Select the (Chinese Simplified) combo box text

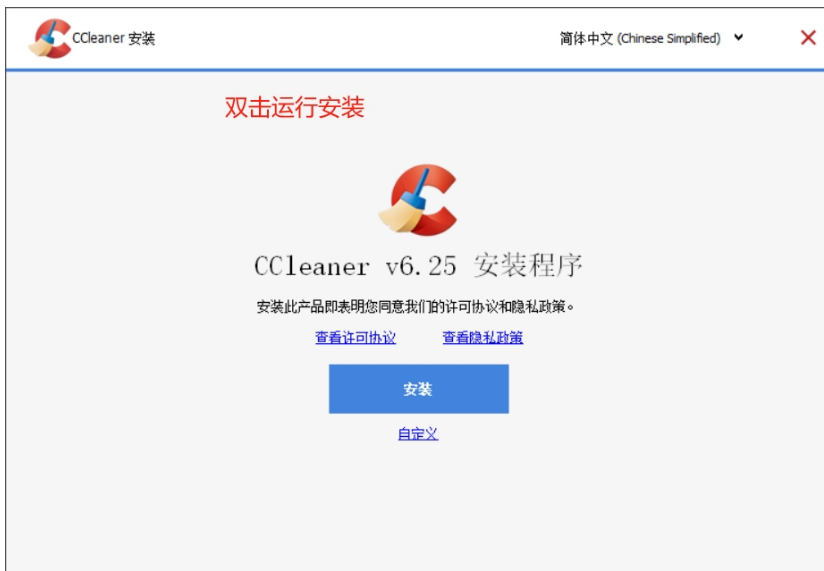pos(668,38)
